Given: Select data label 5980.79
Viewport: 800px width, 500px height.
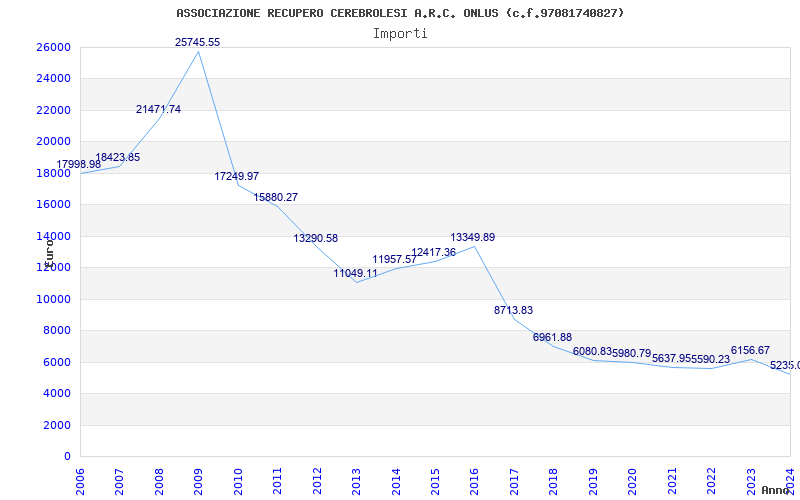Looking at the screenshot, I should [x=632, y=353].
